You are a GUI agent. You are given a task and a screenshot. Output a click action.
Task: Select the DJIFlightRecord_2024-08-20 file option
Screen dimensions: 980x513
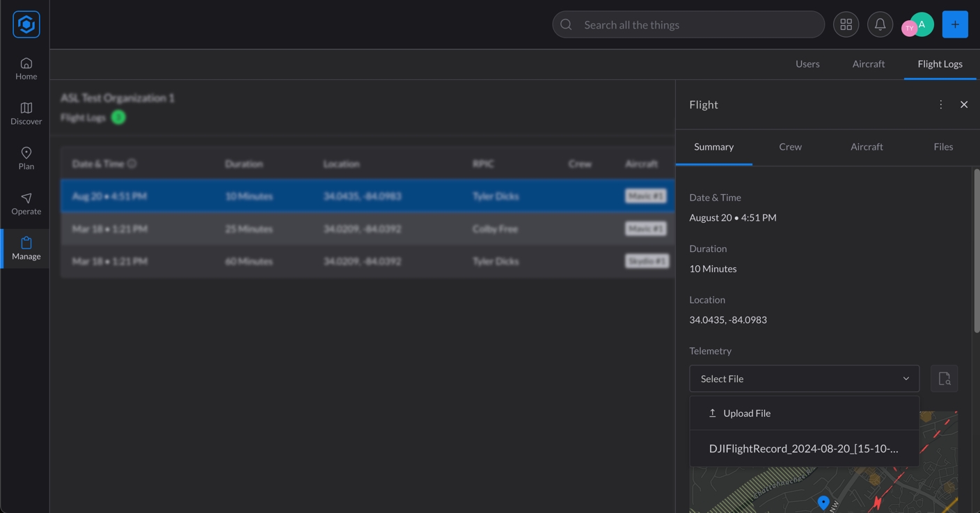coord(804,448)
